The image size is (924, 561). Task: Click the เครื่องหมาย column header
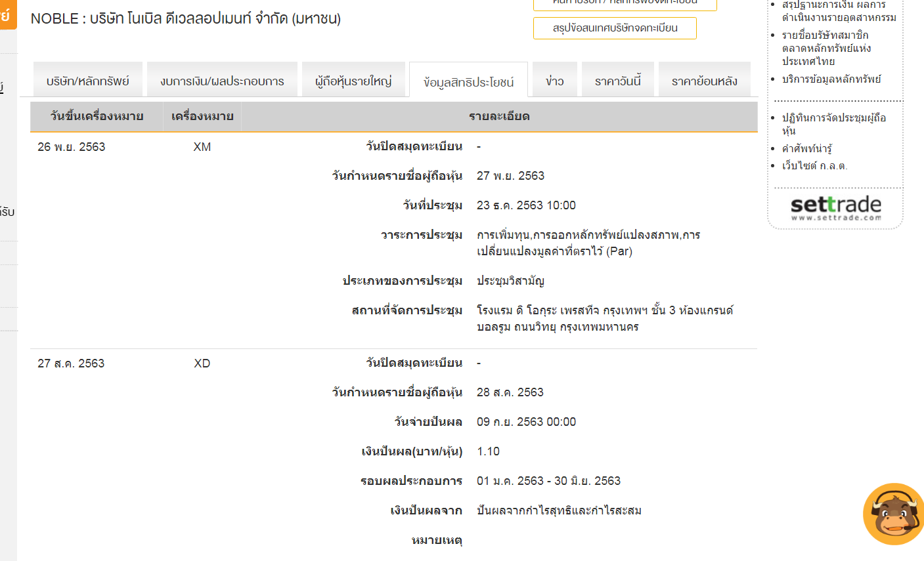(202, 116)
